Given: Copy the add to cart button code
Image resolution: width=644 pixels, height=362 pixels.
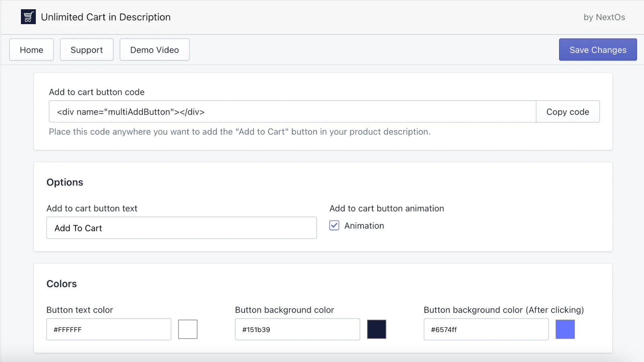Looking at the screenshot, I should [x=568, y=112].
